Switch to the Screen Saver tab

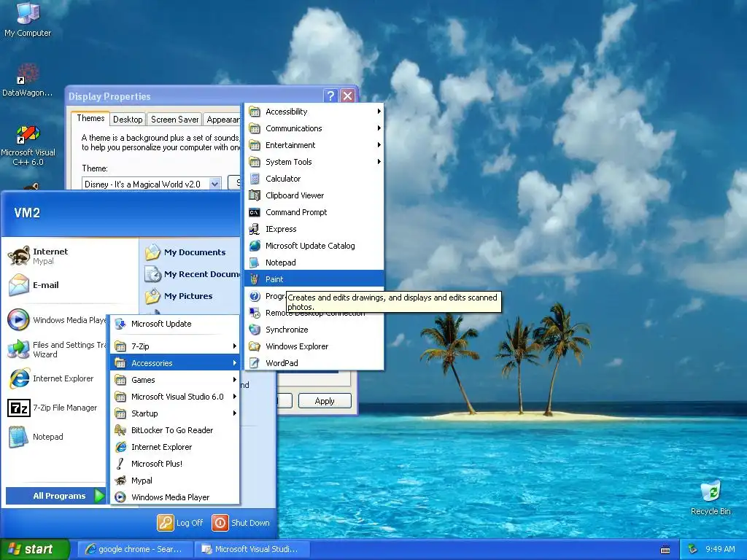[174, 120]
